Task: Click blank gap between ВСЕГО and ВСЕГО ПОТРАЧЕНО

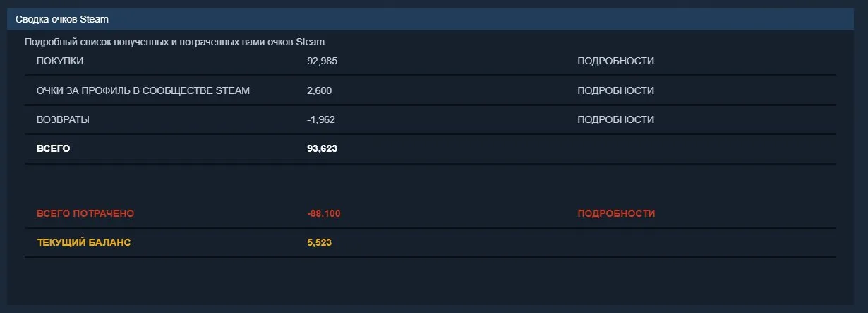Action: (x=430, y=182)
